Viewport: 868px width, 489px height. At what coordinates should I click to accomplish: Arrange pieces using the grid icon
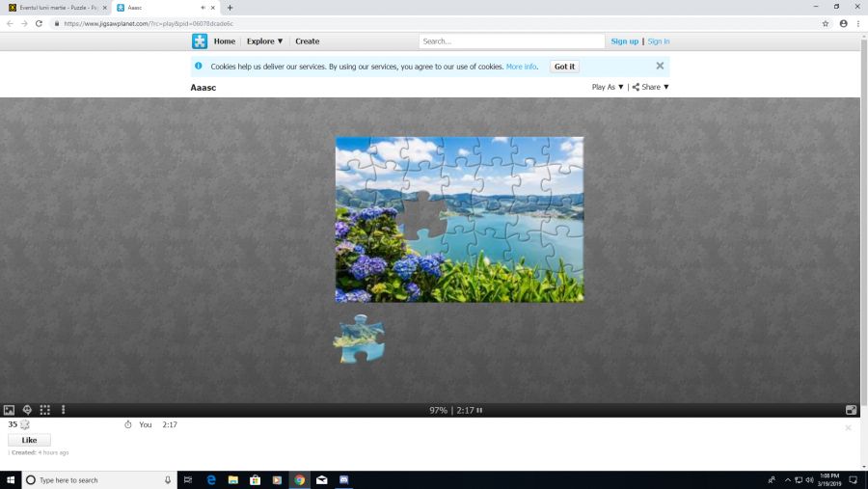coord(45,410)
